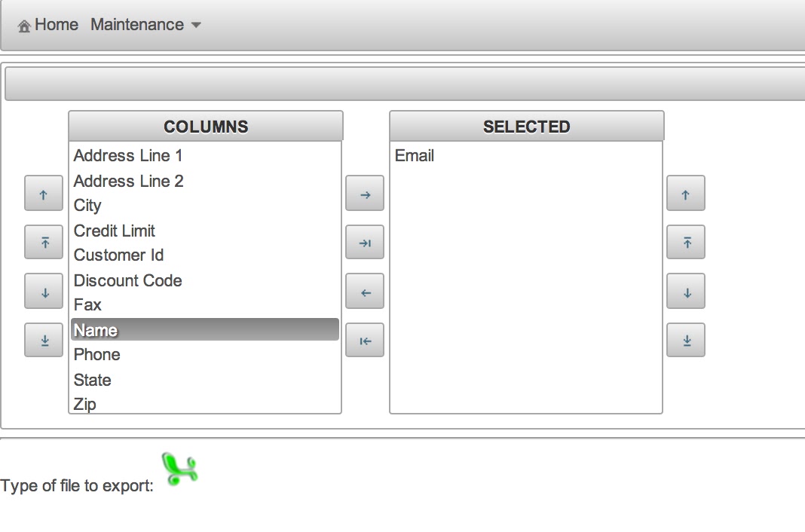Pick Address Line 1 from Columns
805x532 pixels.
click(128, 156)
